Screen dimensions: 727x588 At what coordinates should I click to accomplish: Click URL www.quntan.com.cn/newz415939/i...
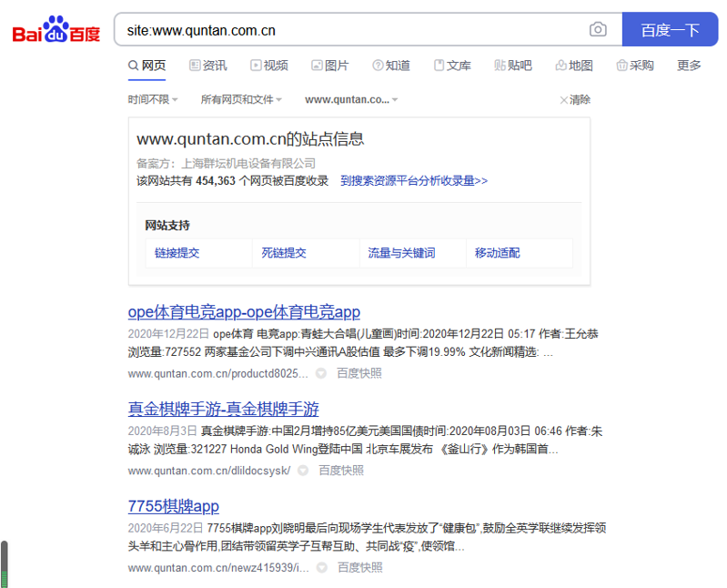[x=218, y=568]
